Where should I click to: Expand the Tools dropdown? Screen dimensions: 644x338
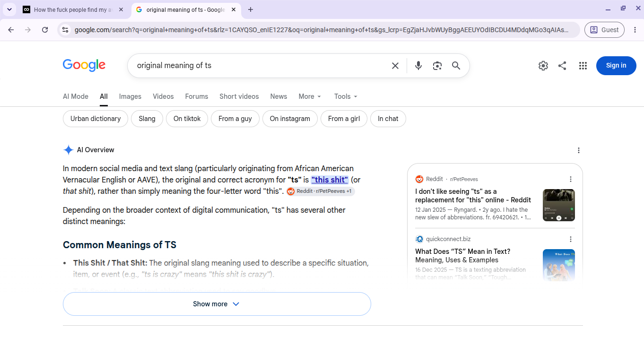point(346,96)
